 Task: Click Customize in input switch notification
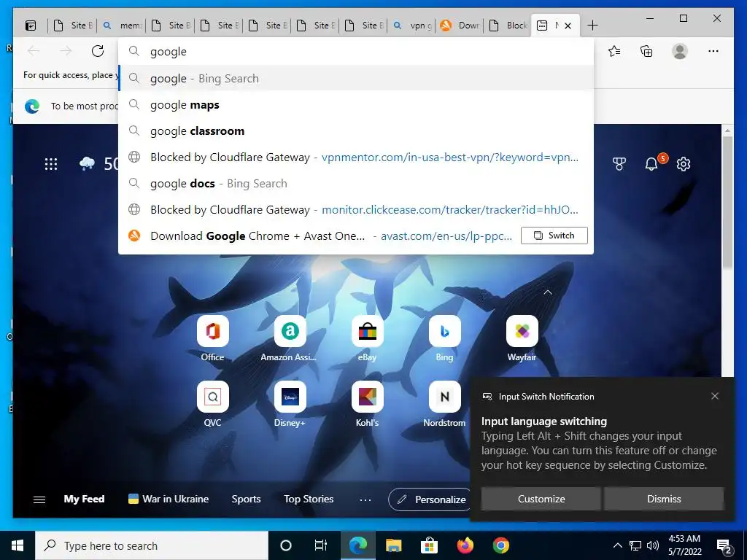[x=541, y=499]
